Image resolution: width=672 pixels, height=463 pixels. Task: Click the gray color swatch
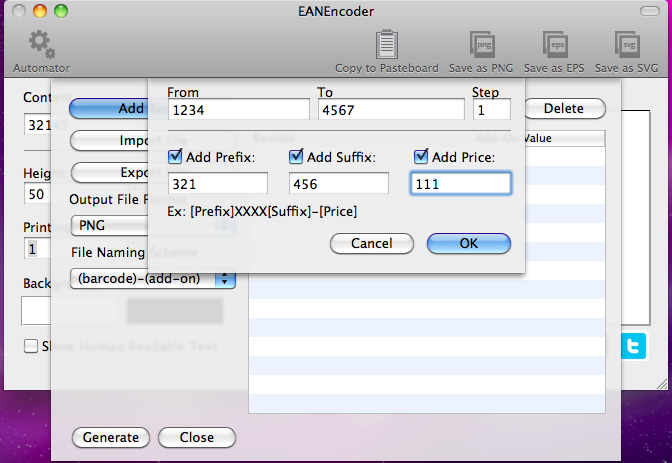175,311
